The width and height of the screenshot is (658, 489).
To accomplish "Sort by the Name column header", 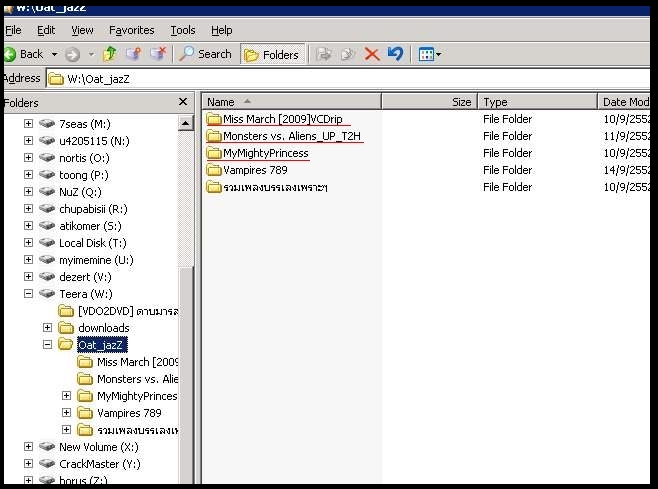I will [291, 102].
